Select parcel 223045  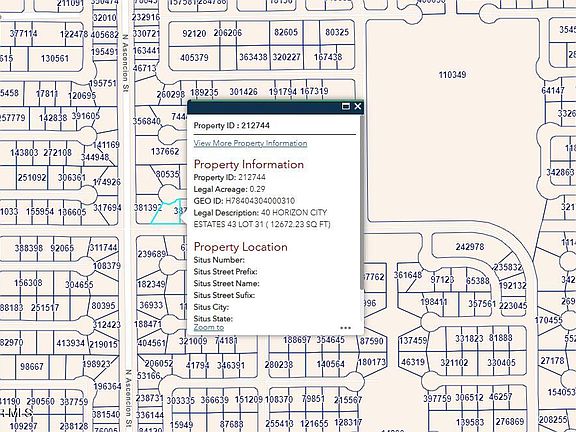click(x=513, y=306)
